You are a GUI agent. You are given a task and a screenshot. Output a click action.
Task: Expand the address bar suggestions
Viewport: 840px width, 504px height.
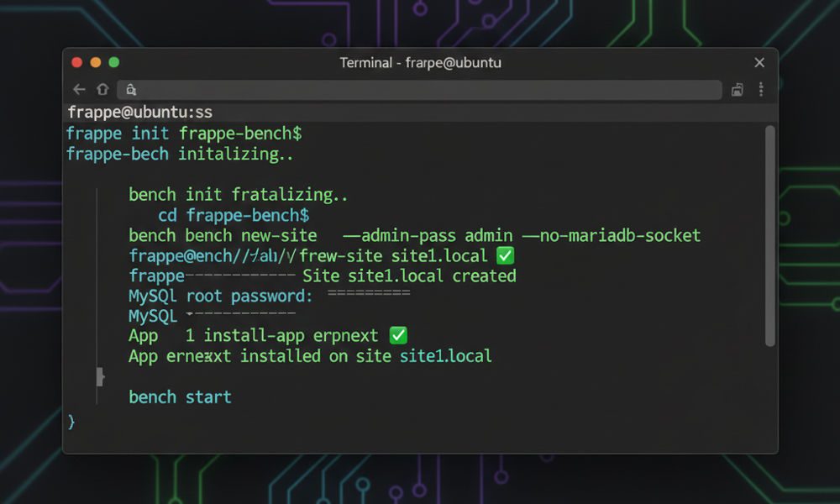click(420, 89)
